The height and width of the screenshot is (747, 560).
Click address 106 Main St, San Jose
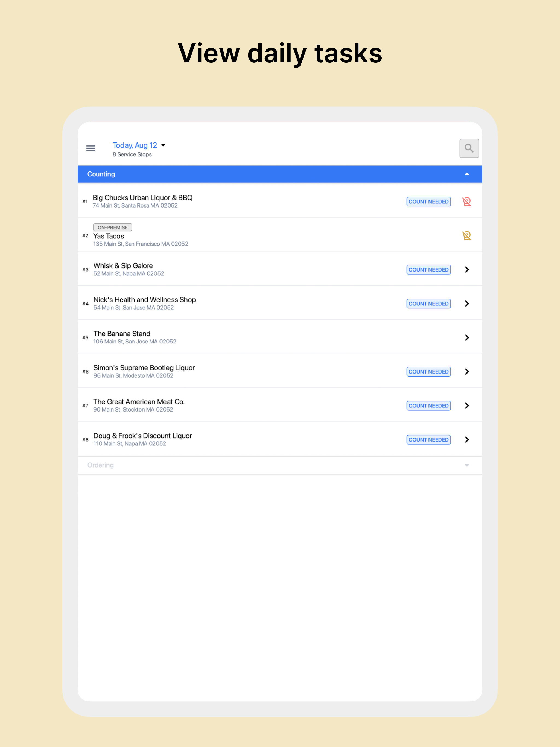click(135, 342)
